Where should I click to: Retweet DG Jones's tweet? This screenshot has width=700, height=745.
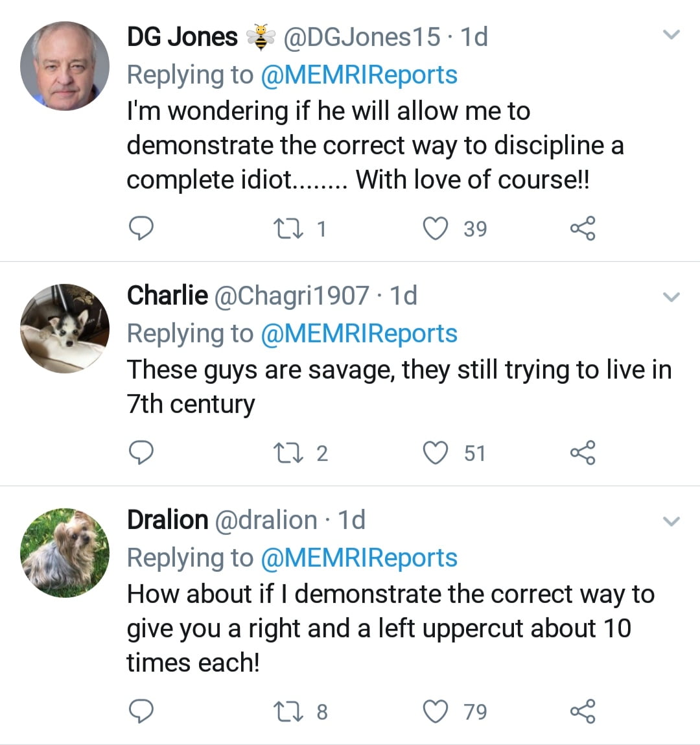click(285, 228)
